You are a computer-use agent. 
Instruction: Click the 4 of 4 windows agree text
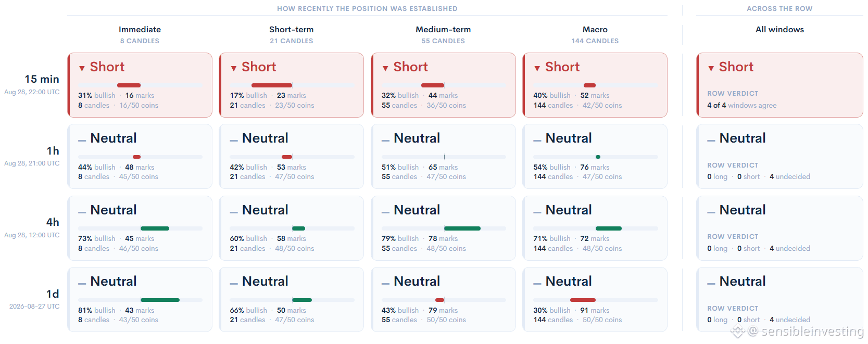tap(741, 105)
